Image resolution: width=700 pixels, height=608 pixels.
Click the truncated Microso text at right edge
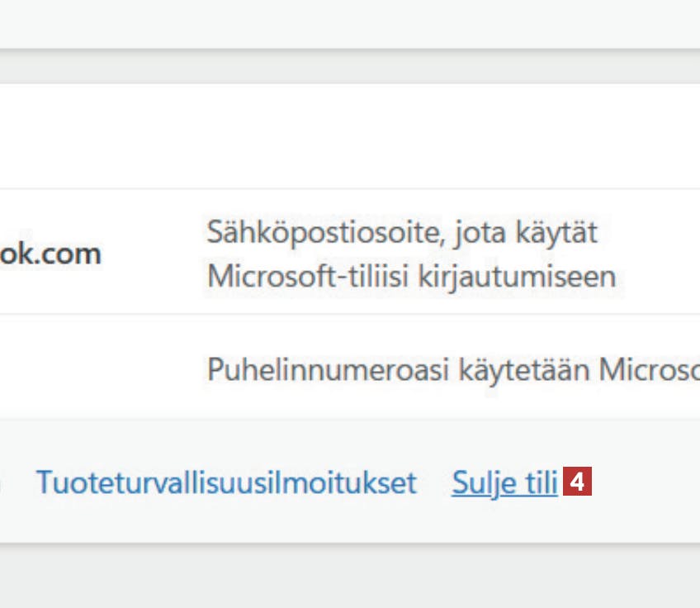[649, 371]
